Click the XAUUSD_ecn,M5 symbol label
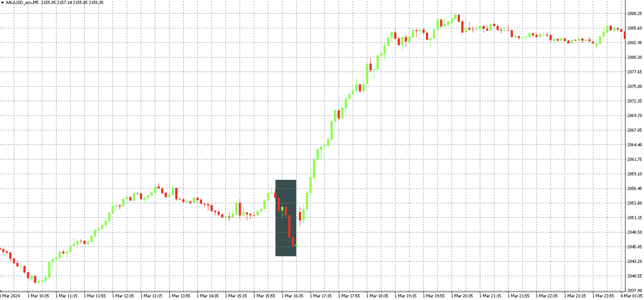This screenshot has height=300, width=644. pyautogui.click(x=22, y=2)
